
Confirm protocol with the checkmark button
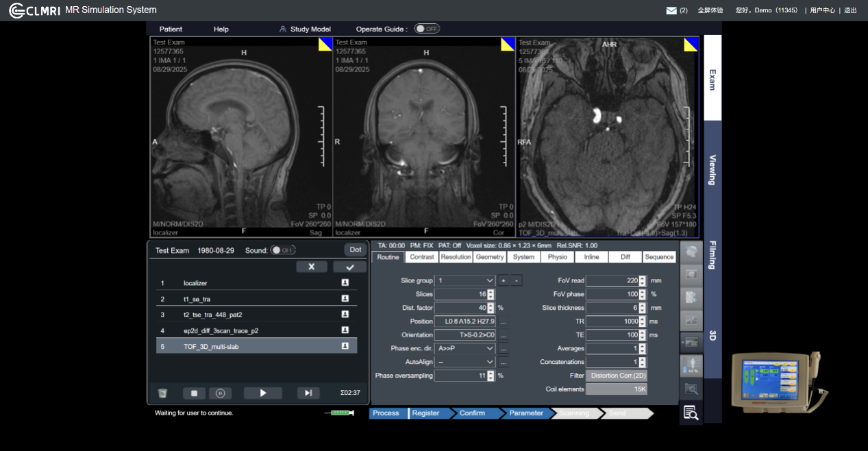click(349, 267)
